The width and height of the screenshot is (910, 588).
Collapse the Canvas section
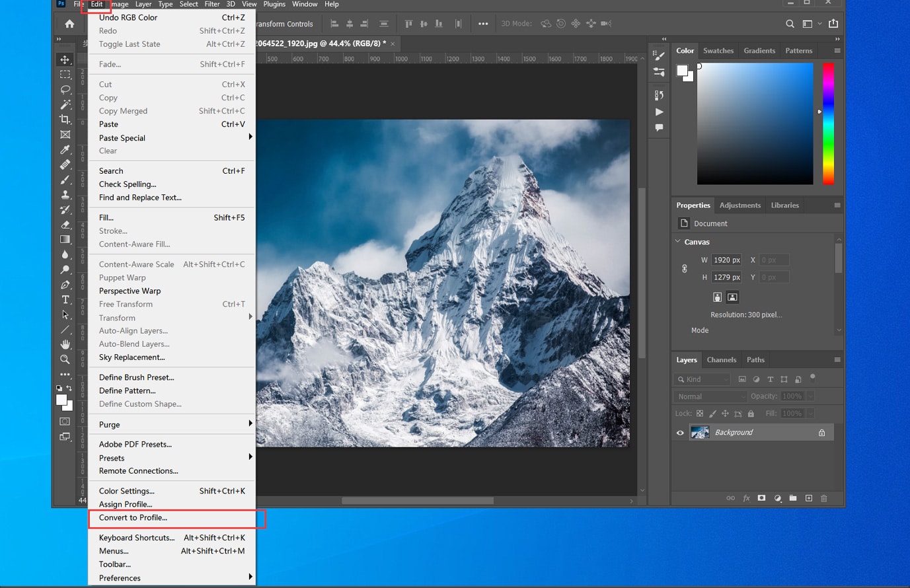coord(678,242)
